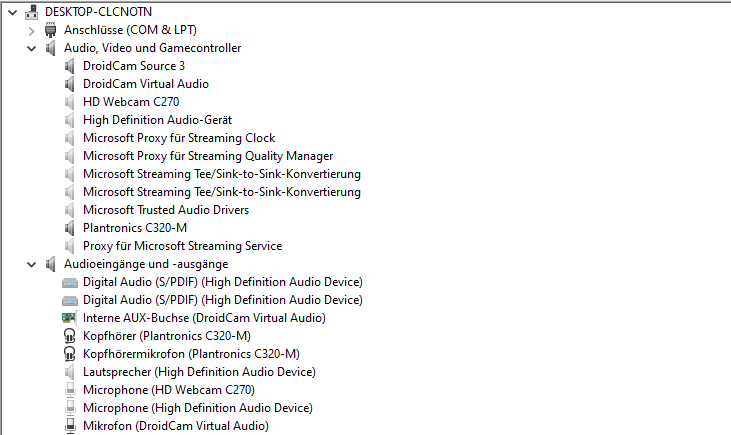Select Mikrofon (DroidCam Virtual Audio) entry
731x435 pixels.
click(x=176, y=426)
